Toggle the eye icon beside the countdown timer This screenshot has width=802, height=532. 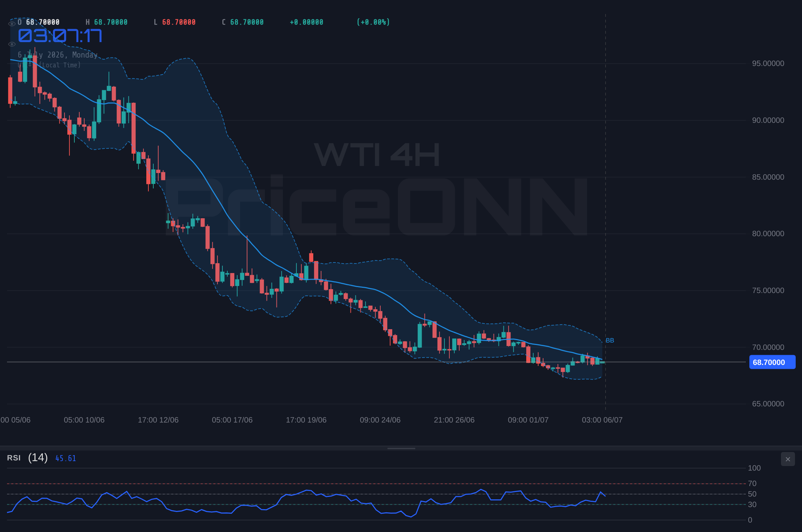point(12,44)
